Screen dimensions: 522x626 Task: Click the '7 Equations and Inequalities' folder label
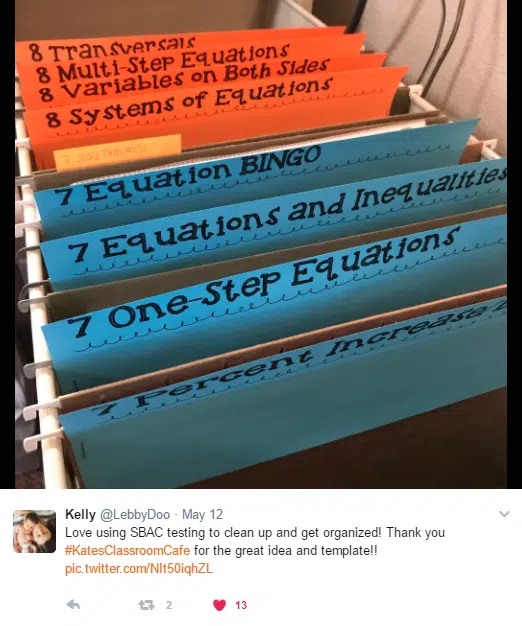point(287,214)
